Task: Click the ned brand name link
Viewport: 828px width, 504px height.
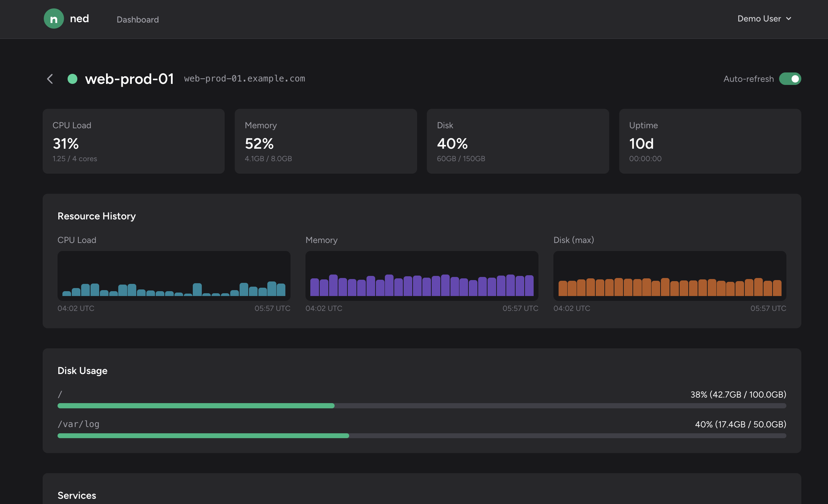Action: [79, 19]
